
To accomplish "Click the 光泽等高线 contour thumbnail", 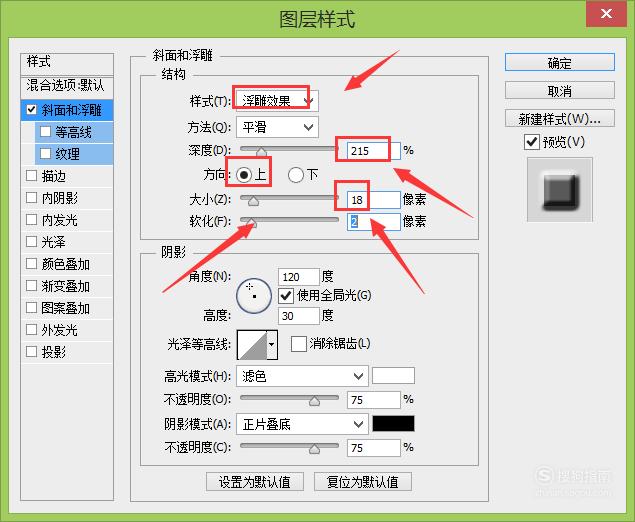I will click(x=252, y=345).
